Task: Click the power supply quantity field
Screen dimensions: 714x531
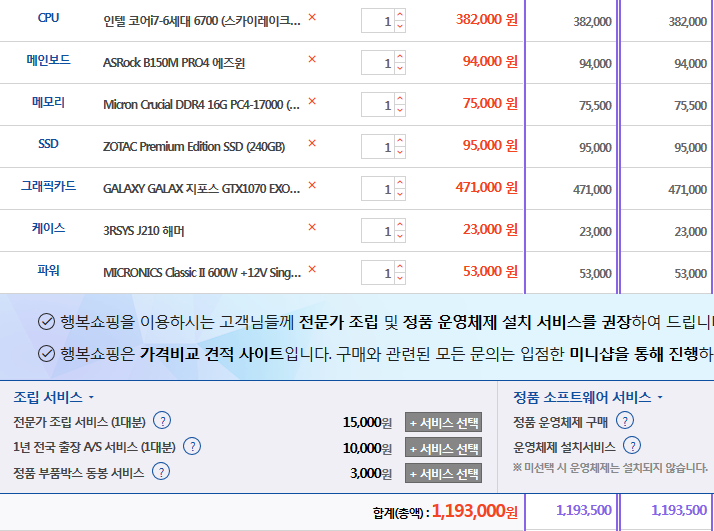Action: 378,272
